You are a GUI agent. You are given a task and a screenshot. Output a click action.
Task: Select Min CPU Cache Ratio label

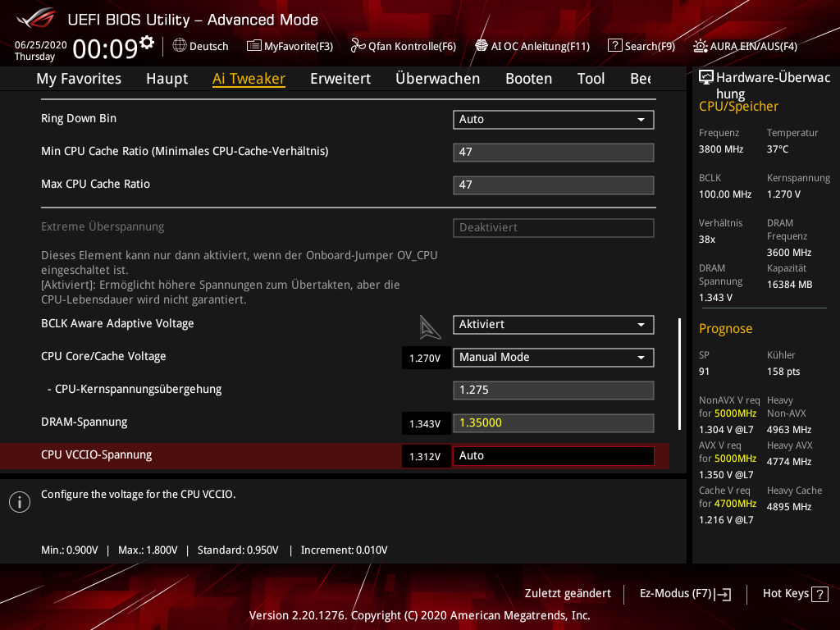185,151
